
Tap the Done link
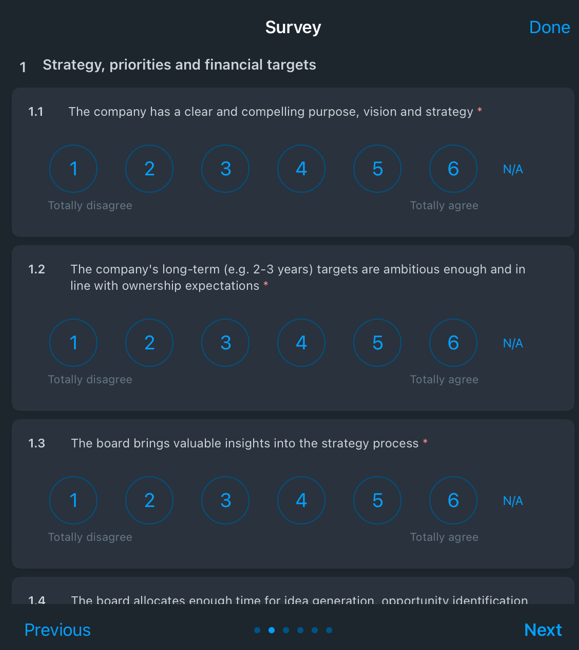point(550,27)
